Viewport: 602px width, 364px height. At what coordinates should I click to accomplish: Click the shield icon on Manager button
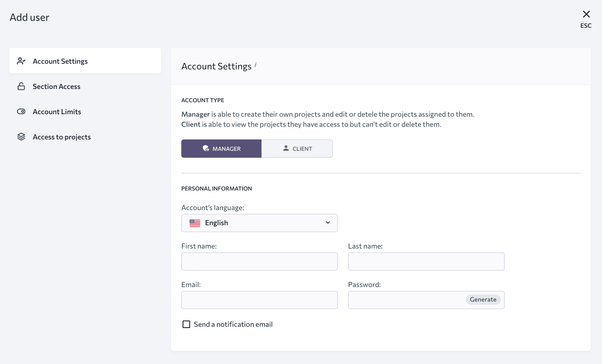coord(206,148)
